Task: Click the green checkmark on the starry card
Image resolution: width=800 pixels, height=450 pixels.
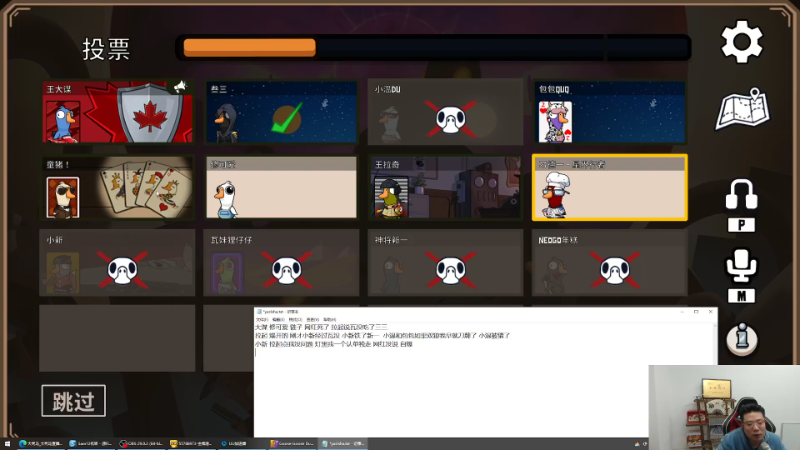Action: (x=287, y=118)
